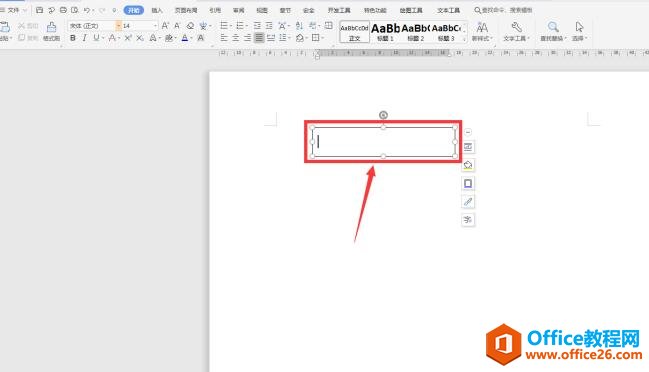Screen dimensions: 649x372
Task: Expand the styles gallery
Action: [x=464, y=39]
